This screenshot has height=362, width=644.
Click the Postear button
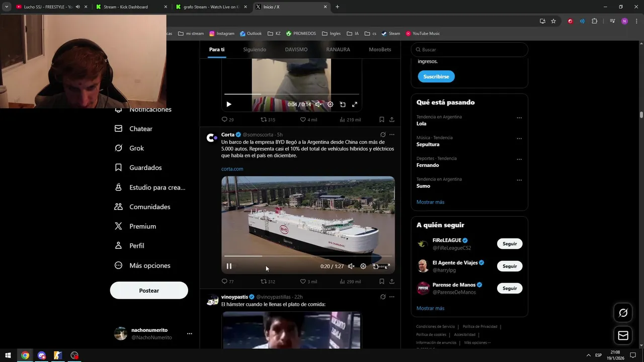149,291
